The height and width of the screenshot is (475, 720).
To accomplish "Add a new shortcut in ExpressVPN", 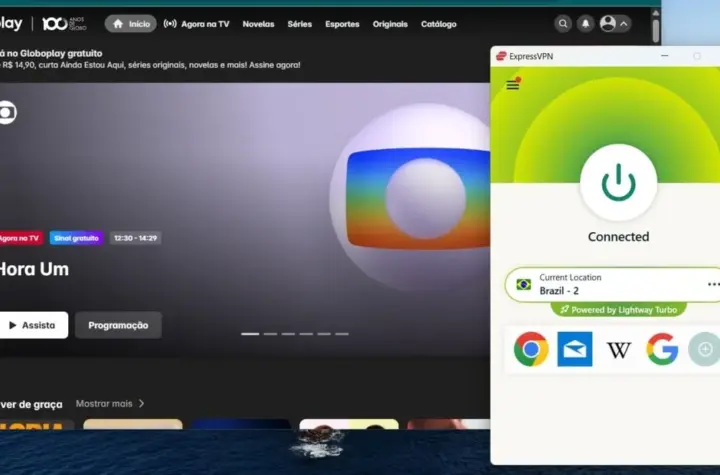I will click(x=704, y=349).
